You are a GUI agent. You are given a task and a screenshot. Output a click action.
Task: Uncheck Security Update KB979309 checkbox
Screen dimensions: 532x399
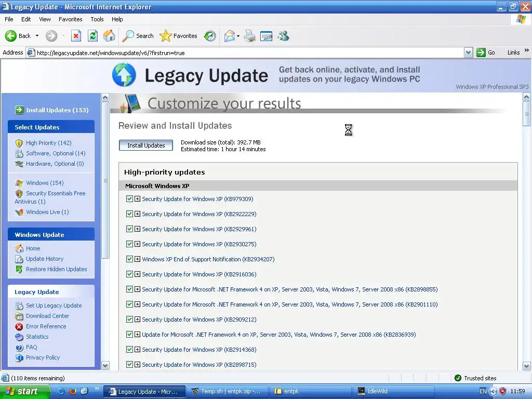pos(129,199)
